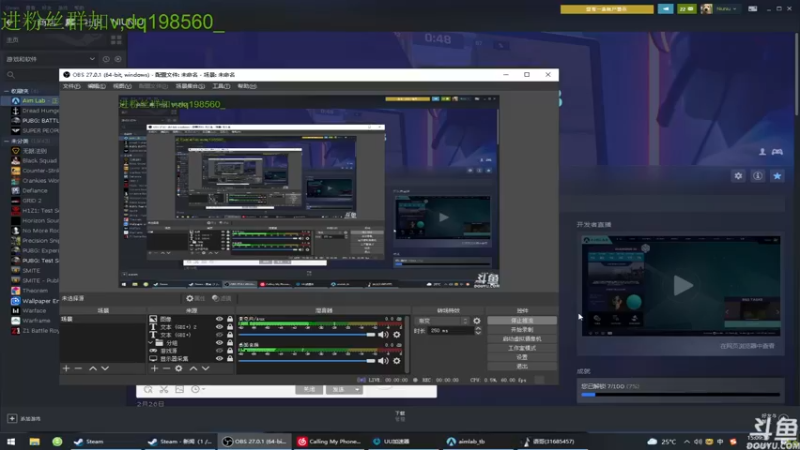800x450 pixels.
Task: Click 启动虚拟摄像机 button in OBS controls
Action: point(522,339)
